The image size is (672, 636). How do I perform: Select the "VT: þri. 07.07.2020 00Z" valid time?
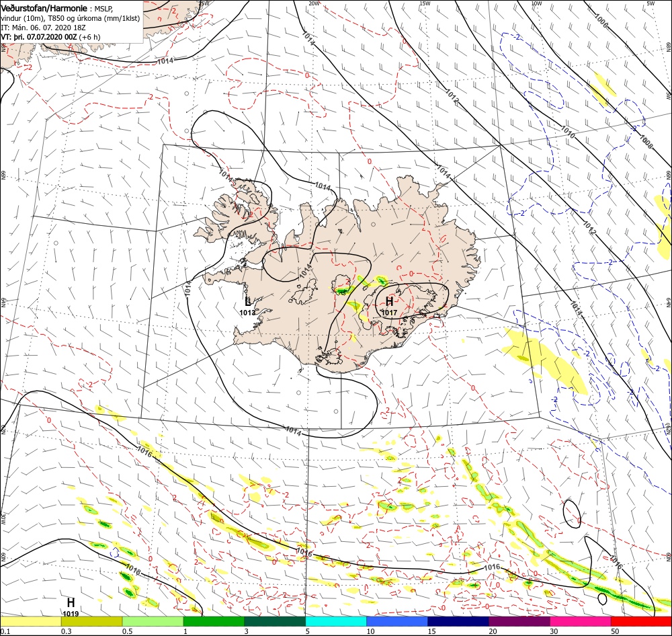point(39,37)
